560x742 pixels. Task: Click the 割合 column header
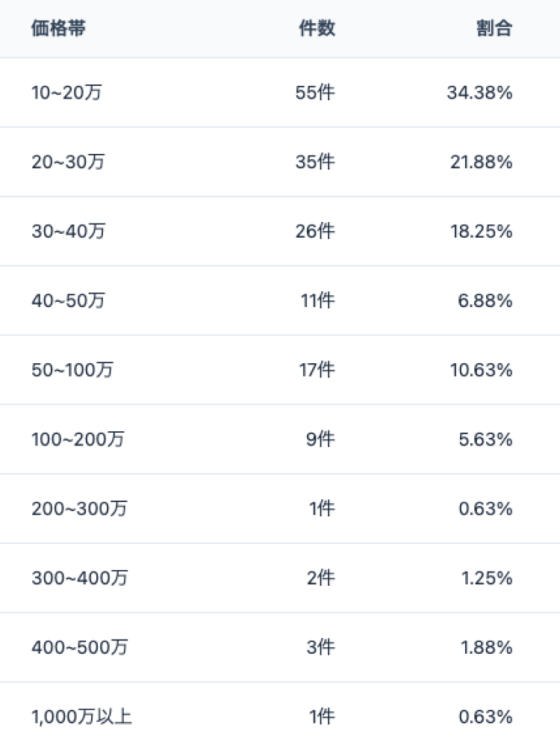click(x=494, y=28)
